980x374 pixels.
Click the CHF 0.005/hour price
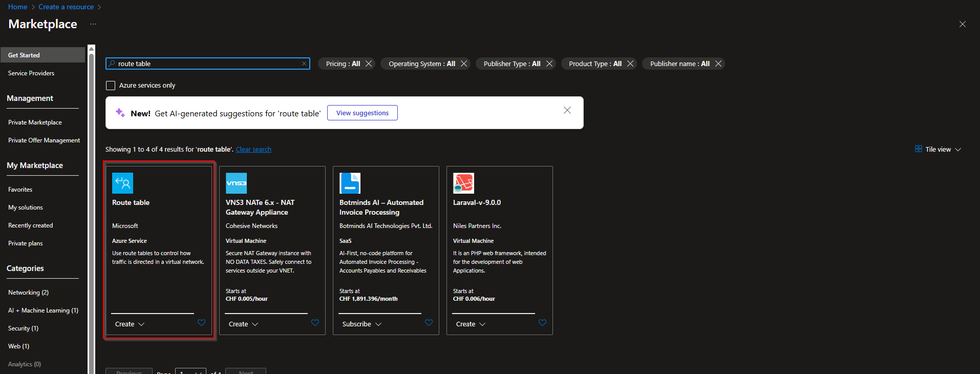coord(247,299)
